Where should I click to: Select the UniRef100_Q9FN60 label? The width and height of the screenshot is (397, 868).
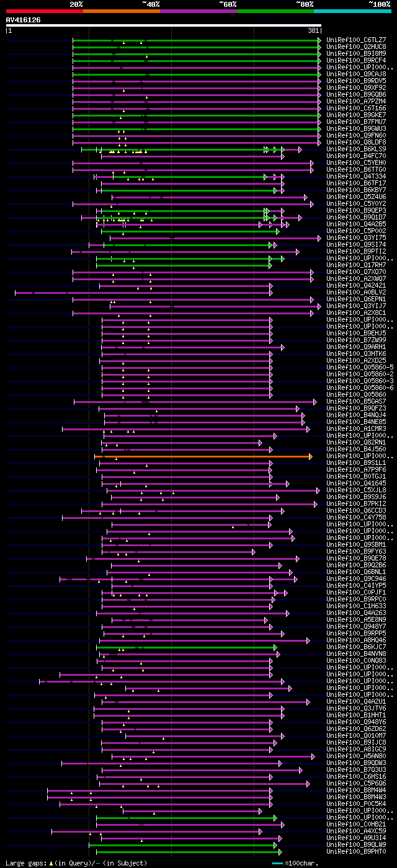(x=357, y=136)
